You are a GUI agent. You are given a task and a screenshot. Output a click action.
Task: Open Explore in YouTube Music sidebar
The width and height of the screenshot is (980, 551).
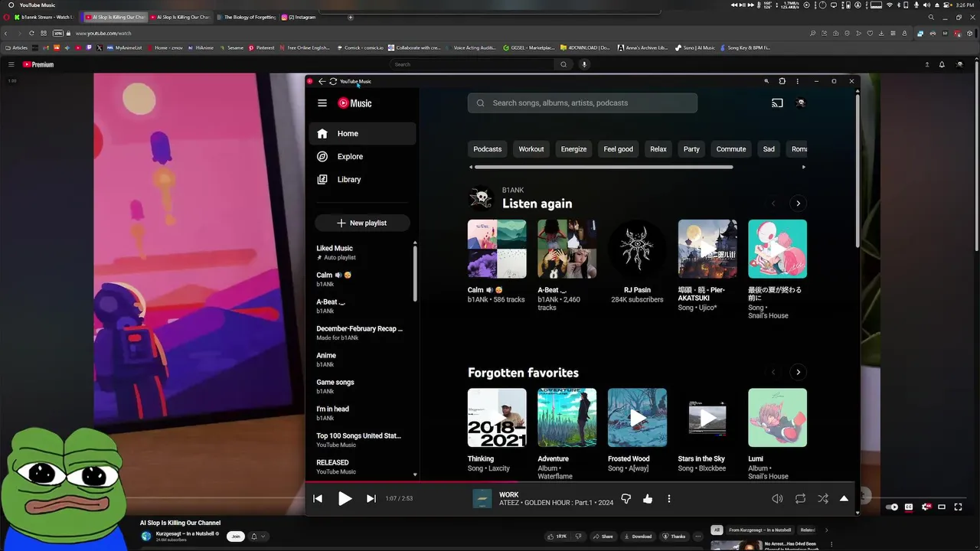point(363,157)
